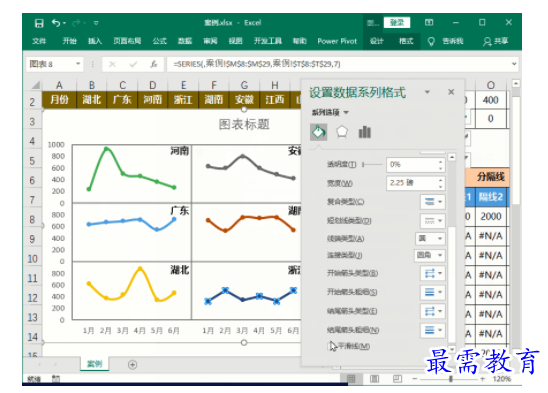548x393 pixels.
Task: Click the 120% zoom level text
Action: click(502, 379)
